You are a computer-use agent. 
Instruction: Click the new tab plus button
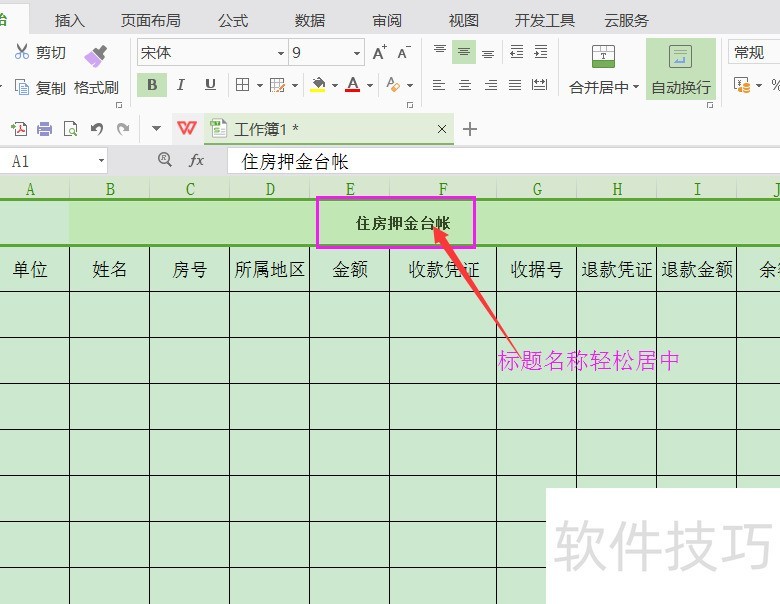click(470, 128)
